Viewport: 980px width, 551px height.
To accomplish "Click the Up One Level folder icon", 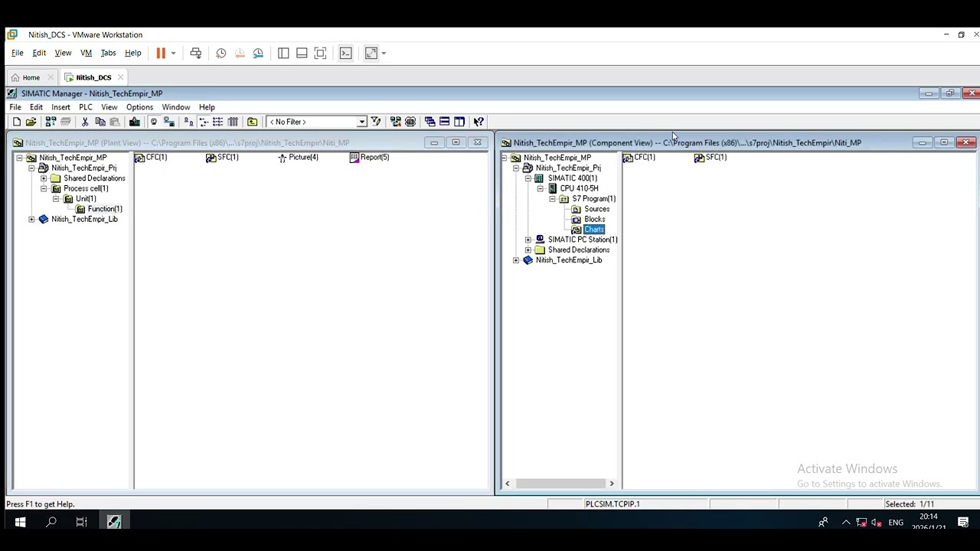I will pos(252,122).
